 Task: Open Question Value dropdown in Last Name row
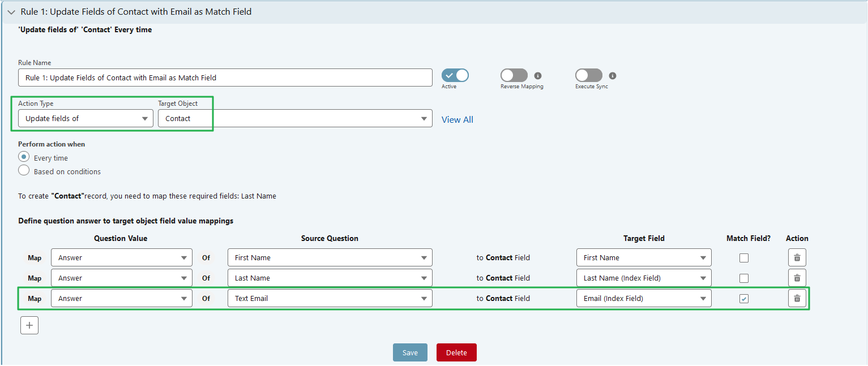pos(183,278)
